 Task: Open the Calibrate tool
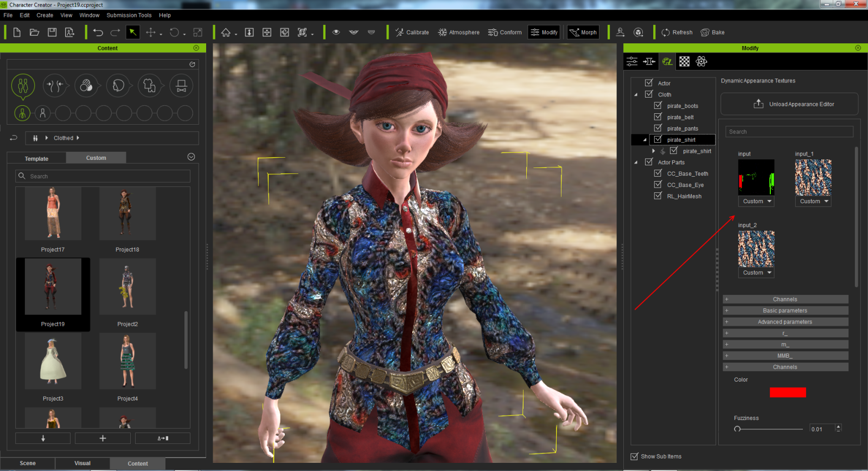point(412,33)
